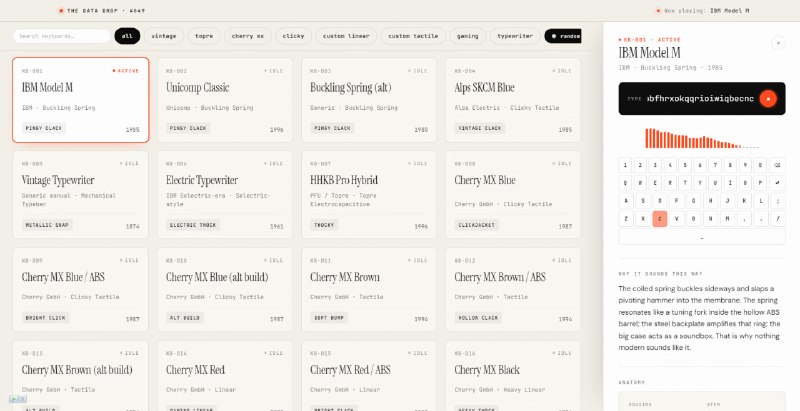Select the Cherry MX Blue / ABS card
Image resolution: width=800 pixels, height=411 pixels.
click(81, 290)
